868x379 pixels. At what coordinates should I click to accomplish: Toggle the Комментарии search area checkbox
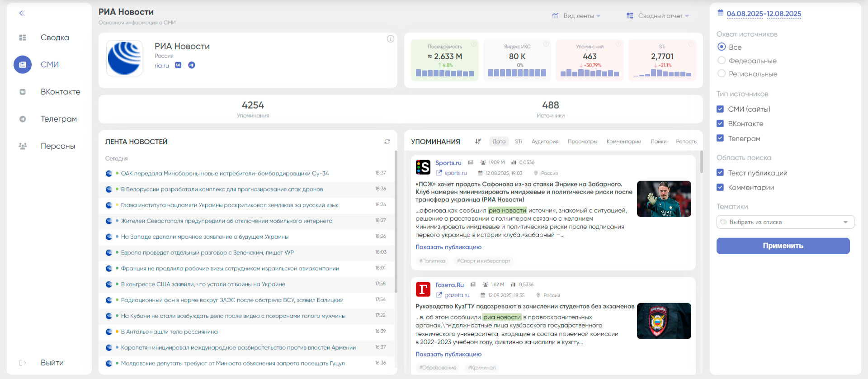(x=720, y=187)
